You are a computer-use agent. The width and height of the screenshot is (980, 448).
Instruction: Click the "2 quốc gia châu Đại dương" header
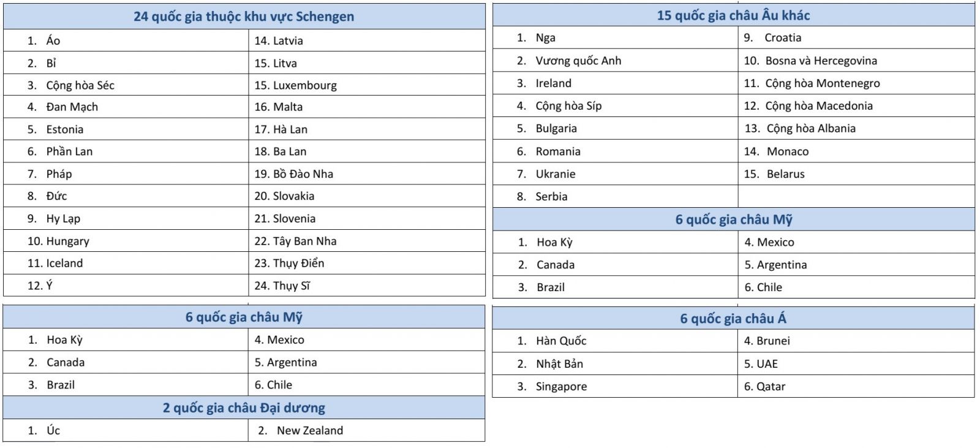pos(244,408)
